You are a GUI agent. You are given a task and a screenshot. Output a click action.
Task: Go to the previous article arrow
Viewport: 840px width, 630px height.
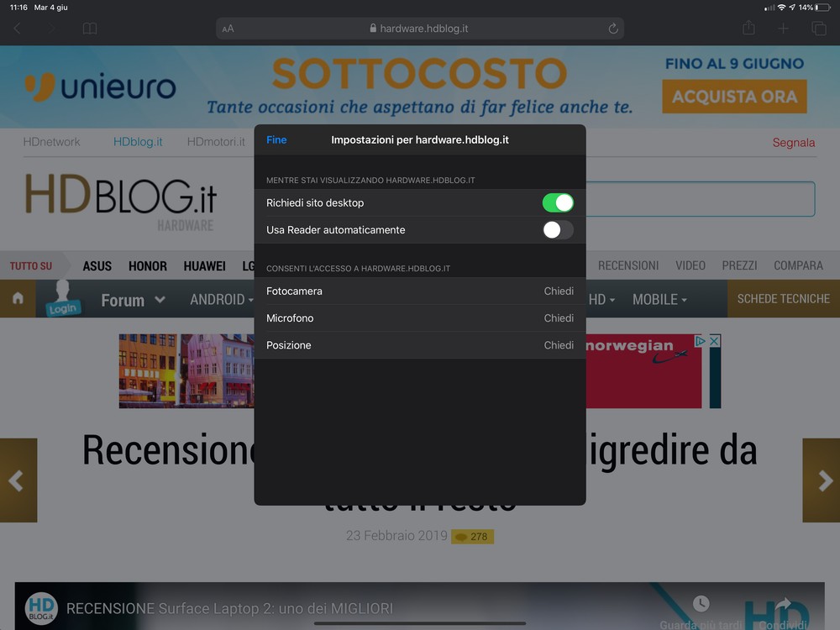tap(18, 480)
